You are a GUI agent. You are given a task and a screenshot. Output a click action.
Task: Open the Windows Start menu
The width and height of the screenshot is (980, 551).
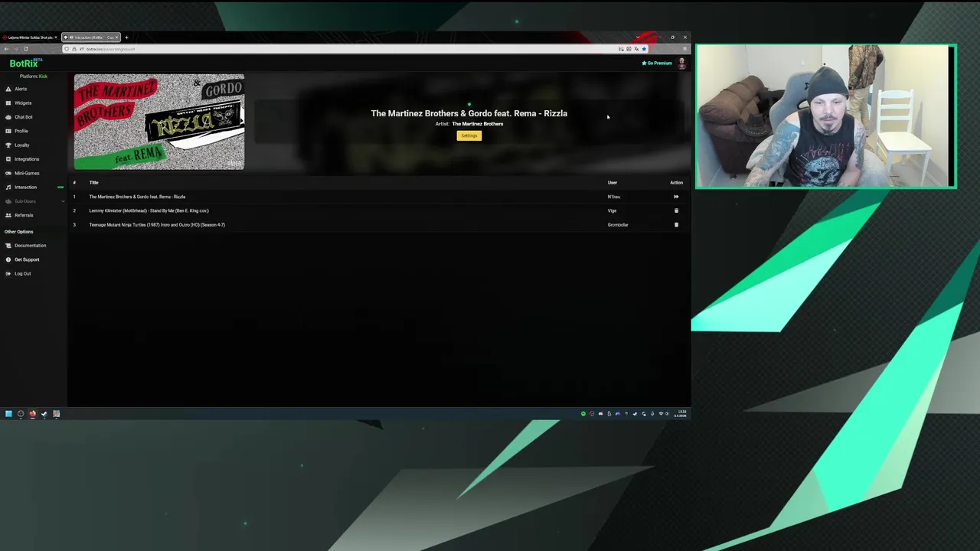(8, 414)
